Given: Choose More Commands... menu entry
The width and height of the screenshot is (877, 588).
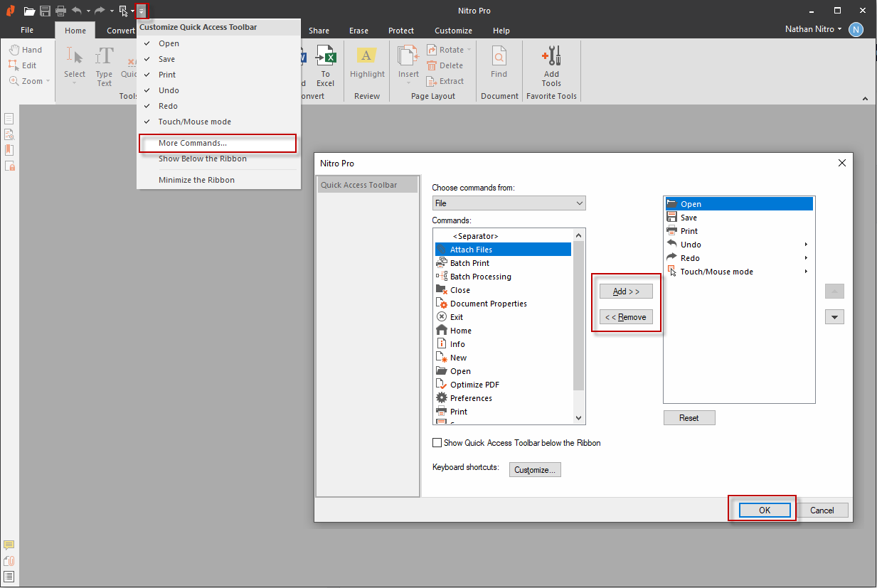Looking at the screenshot, I should point(193,143).
